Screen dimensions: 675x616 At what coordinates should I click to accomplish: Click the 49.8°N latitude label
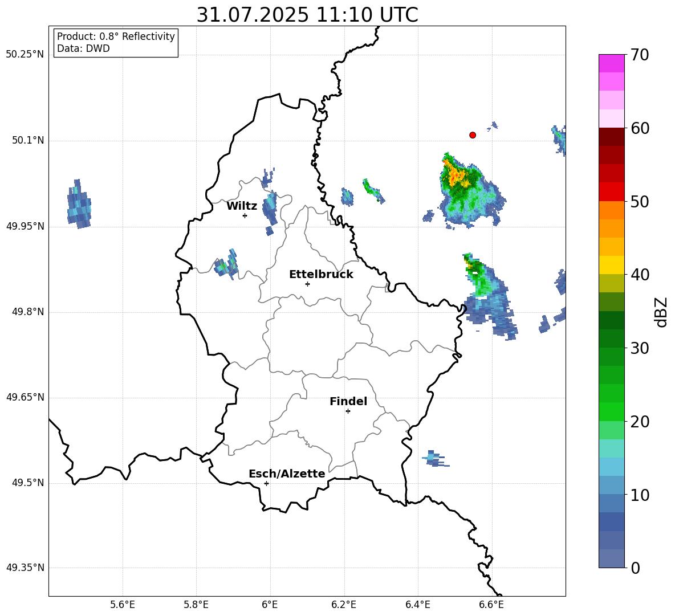tap(28, 312)
